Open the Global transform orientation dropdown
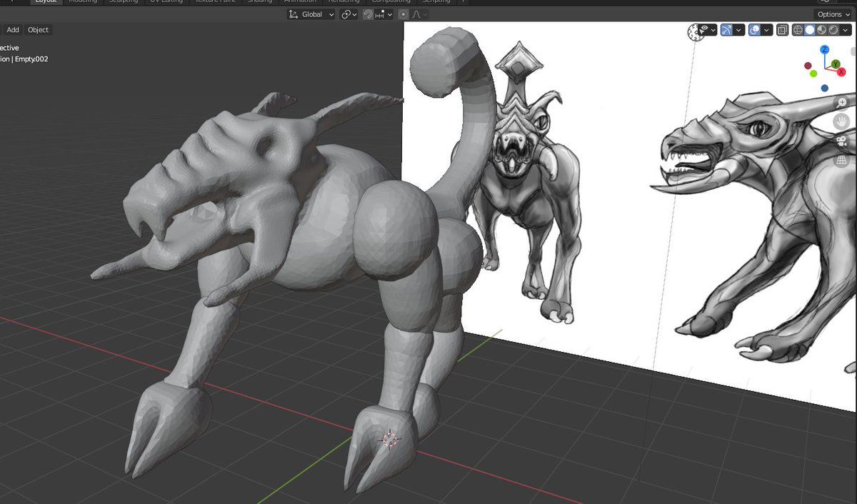 pos(311,14)
